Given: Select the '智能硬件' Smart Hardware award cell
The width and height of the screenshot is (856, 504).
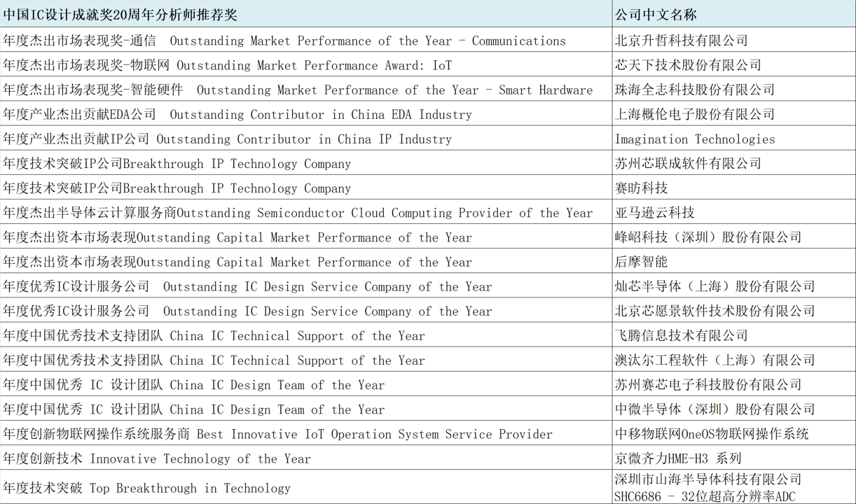Looking at the screenshot, I should click(x=306, y=89).
